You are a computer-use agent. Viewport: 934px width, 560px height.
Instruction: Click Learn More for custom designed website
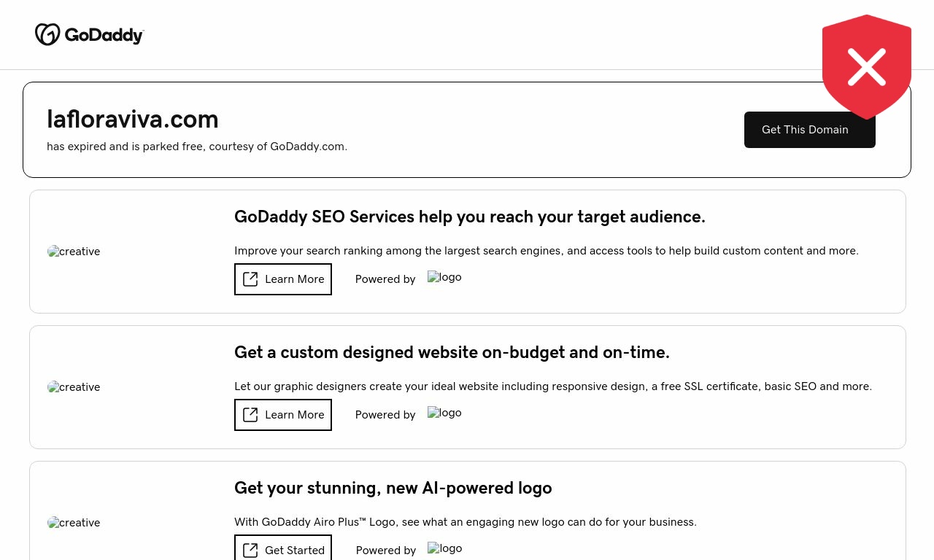pyautogui.click(x=283, y=415)
